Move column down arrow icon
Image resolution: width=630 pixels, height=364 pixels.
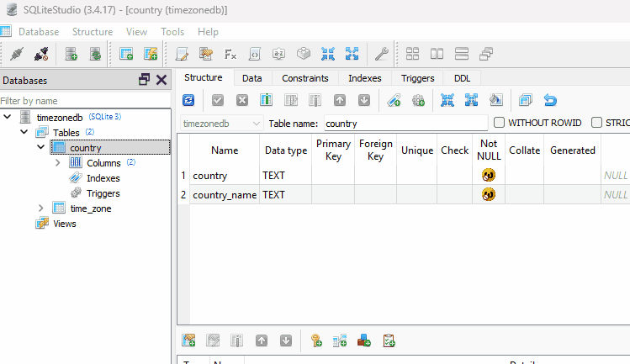click(364, 100)
